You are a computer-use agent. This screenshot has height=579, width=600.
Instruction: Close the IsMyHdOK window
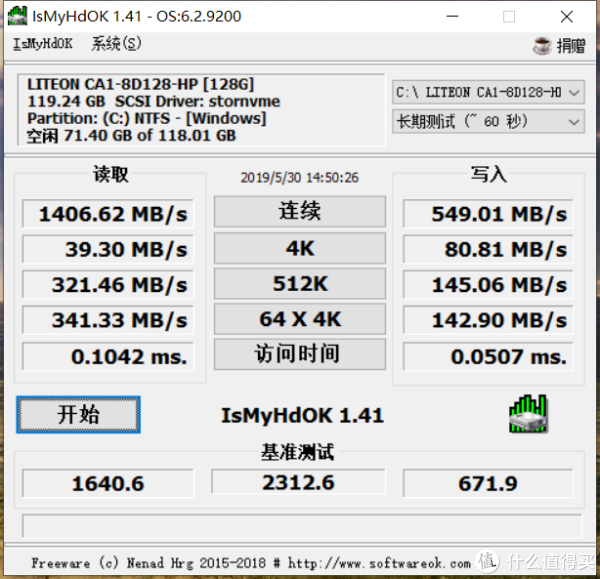(x=567, y=16)
